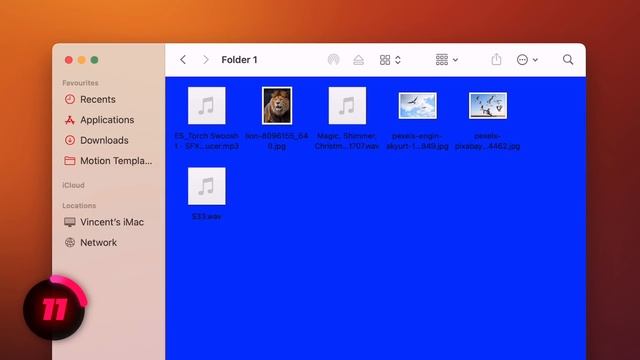
Task: Click the pexels-engin jpg file name
Action: pos(418,141)
